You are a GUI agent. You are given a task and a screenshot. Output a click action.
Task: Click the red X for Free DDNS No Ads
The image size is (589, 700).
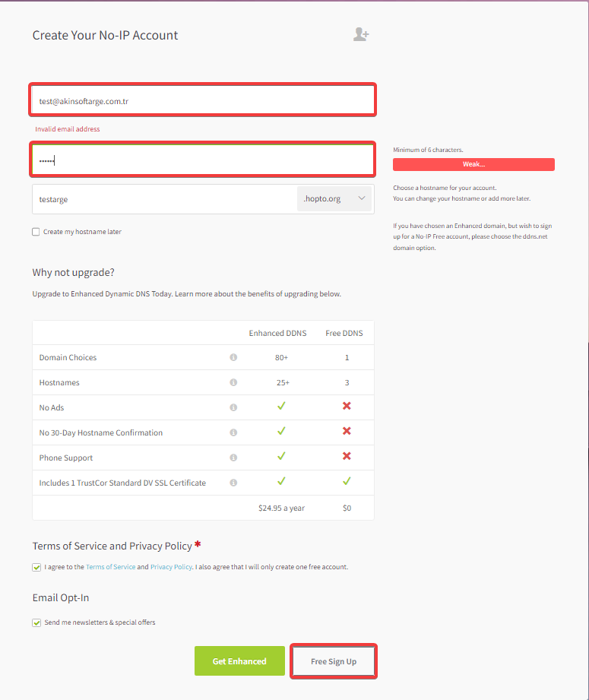[x=347, y=406]
